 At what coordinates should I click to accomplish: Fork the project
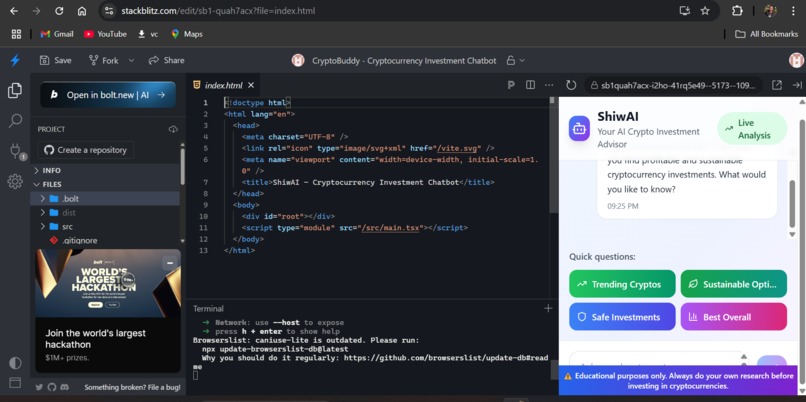(x=103, y=60)
